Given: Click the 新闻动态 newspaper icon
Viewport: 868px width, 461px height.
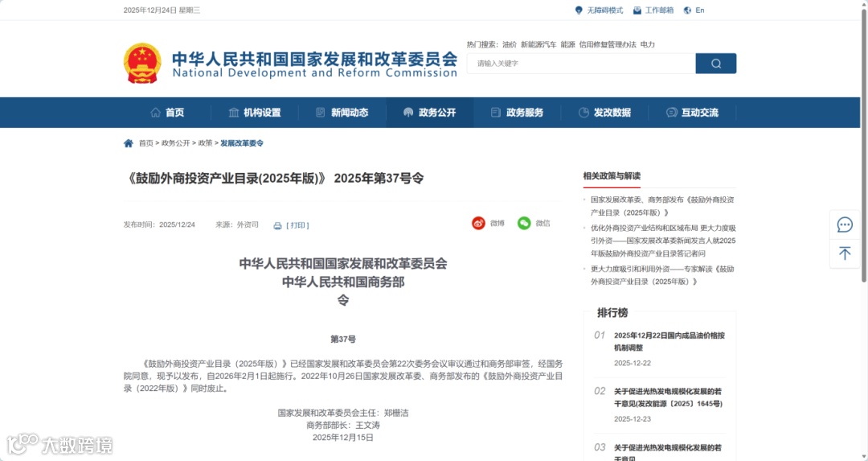Looking at the screenshot, I should 321,113.
